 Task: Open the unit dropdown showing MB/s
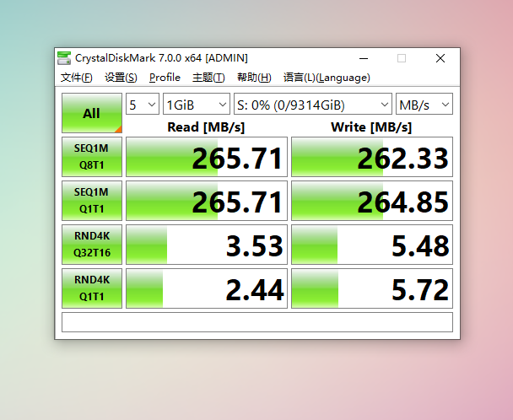pyautogui.click(x=424, y=104)
